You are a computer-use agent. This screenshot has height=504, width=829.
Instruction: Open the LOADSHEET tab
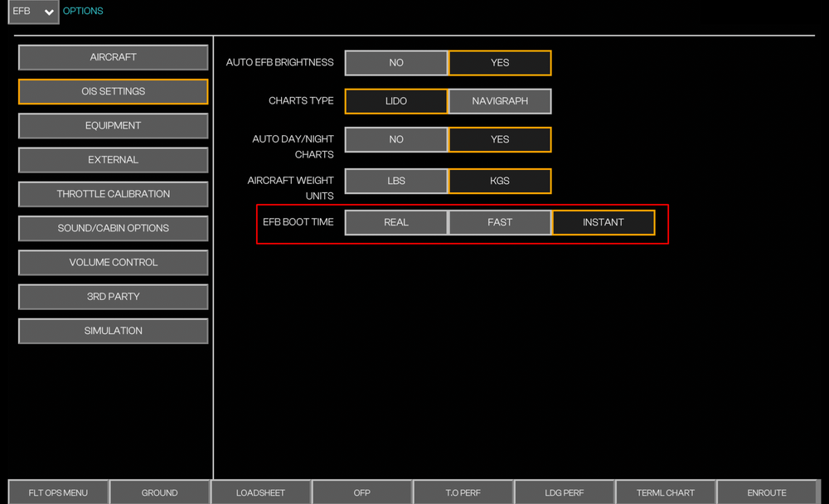point(260,492)
